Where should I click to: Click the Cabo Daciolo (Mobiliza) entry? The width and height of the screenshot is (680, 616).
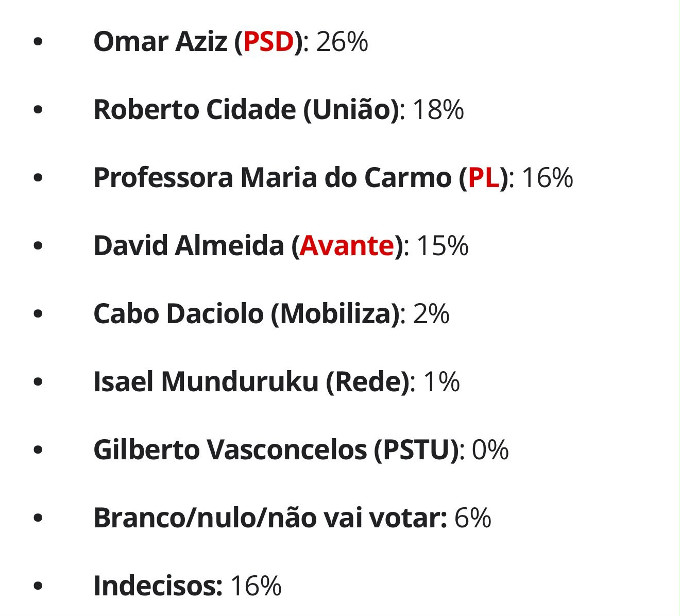point(246,314)
